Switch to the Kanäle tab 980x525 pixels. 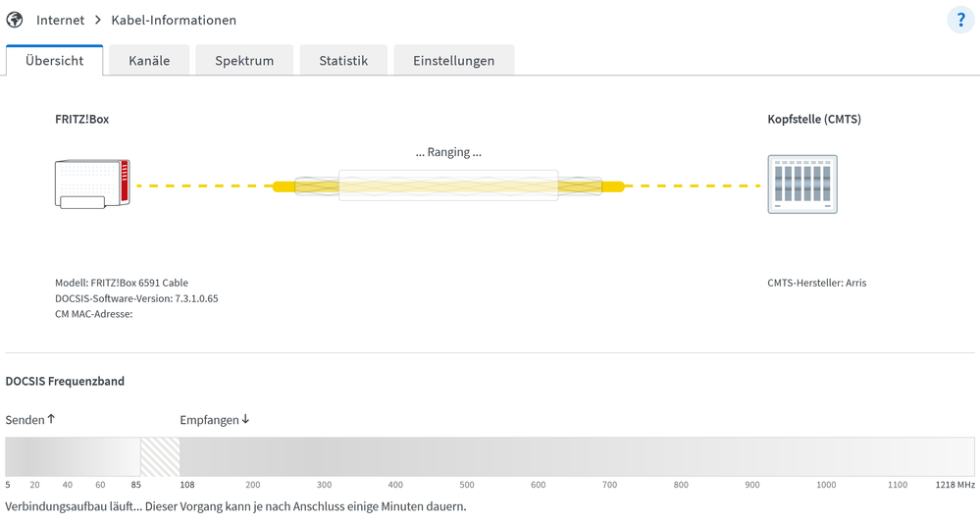[149, 60]
